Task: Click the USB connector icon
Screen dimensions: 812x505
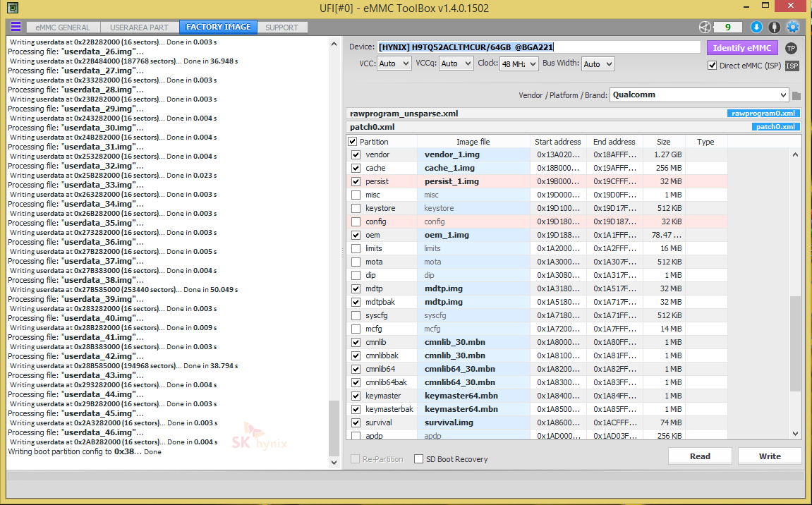Action: point(775,28)
